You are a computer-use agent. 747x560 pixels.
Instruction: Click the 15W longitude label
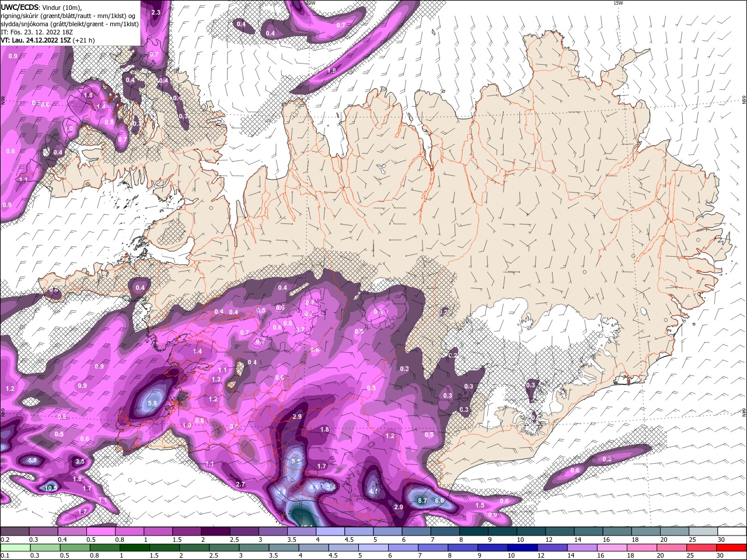(x=619, y=3)
